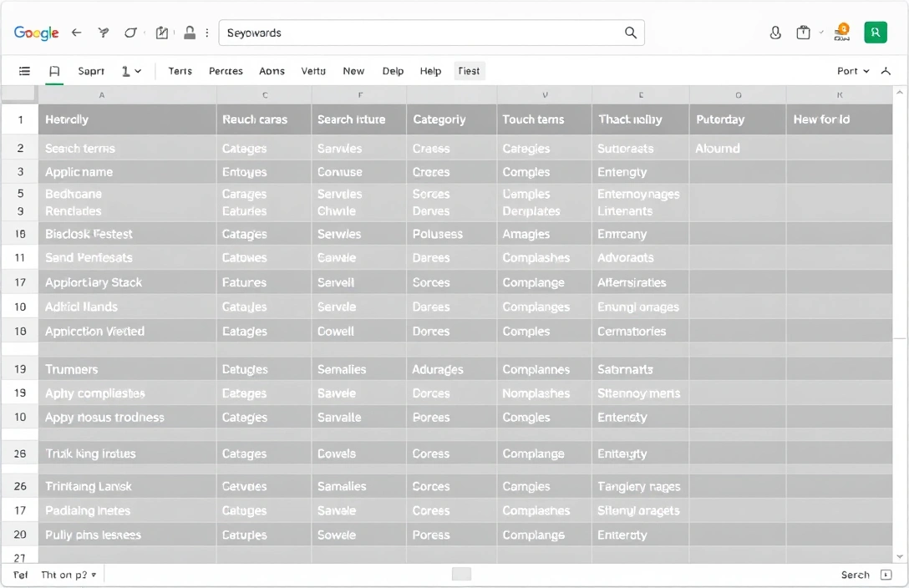Click the vertical scrollbar down arrow
The width and height of the screenshot is (909, 588).
point(900,557)
